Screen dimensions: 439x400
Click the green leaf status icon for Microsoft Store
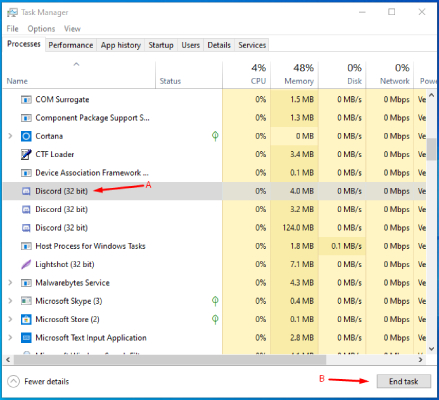[215, 319]
